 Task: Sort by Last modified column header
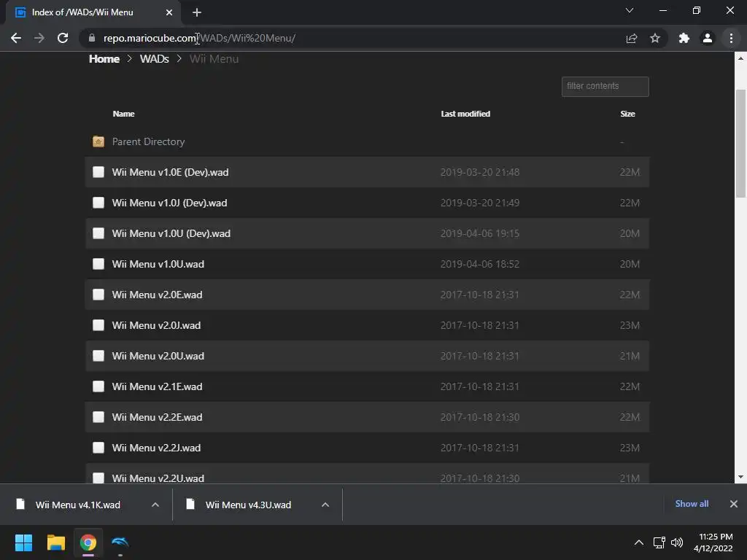coord(465,114)
